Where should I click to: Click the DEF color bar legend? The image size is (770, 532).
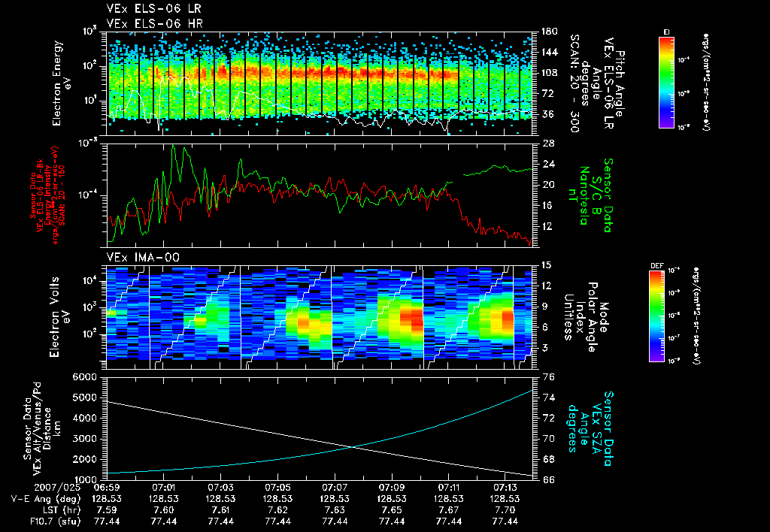(x=656, y=316)
